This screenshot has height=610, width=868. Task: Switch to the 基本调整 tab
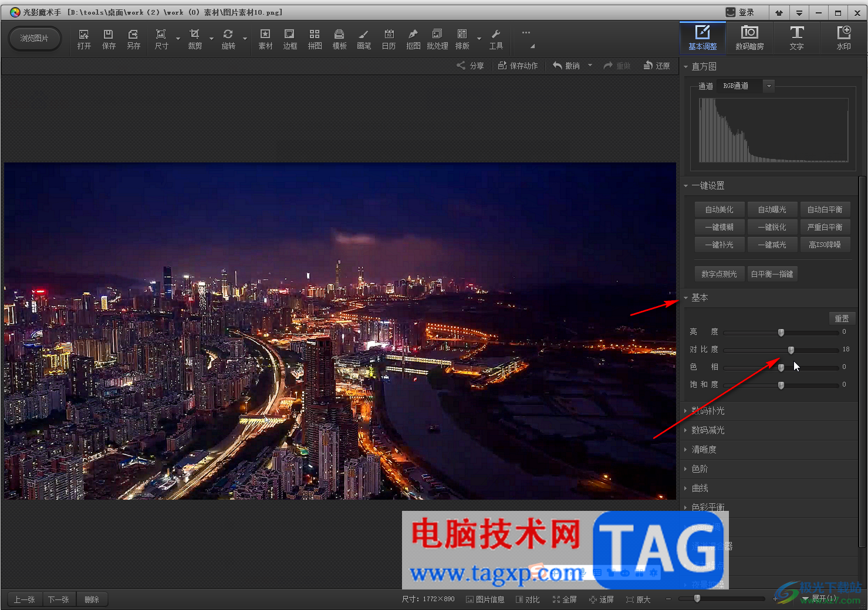(702, 38)
